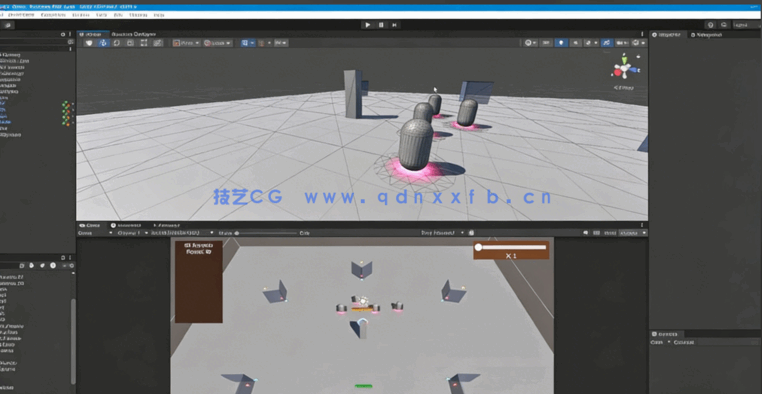Open the Hierarchy panel more options menu

70,34
